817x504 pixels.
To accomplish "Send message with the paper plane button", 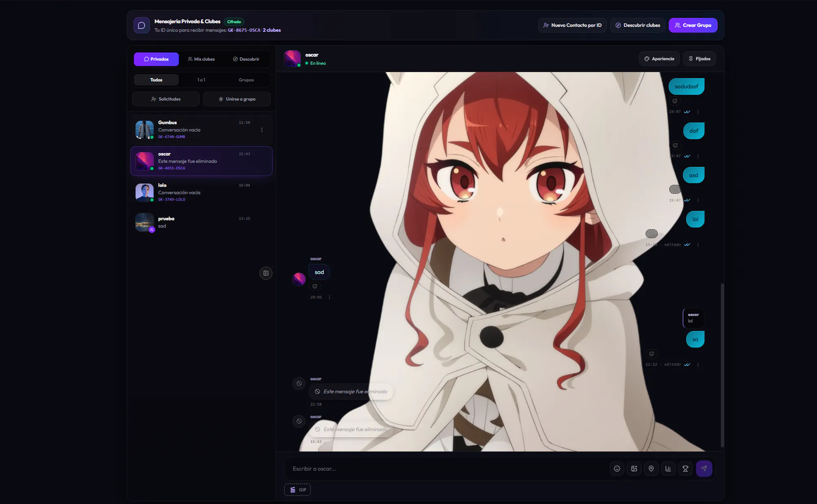I will click(x=704, y=469).
